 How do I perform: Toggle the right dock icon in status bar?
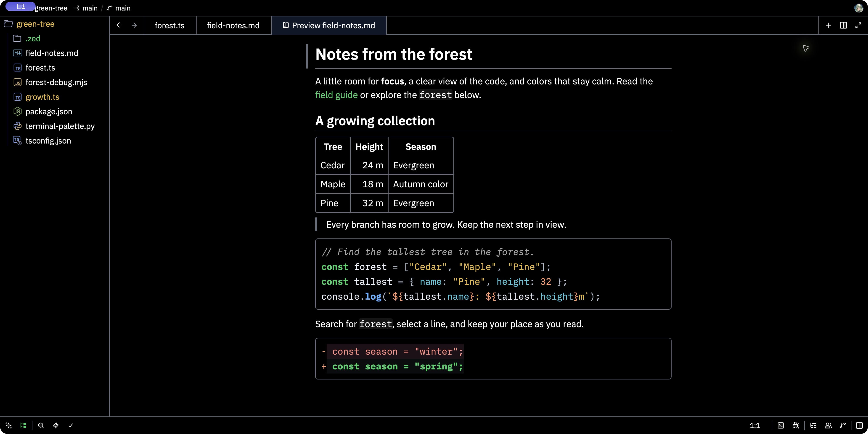point(860,425)
